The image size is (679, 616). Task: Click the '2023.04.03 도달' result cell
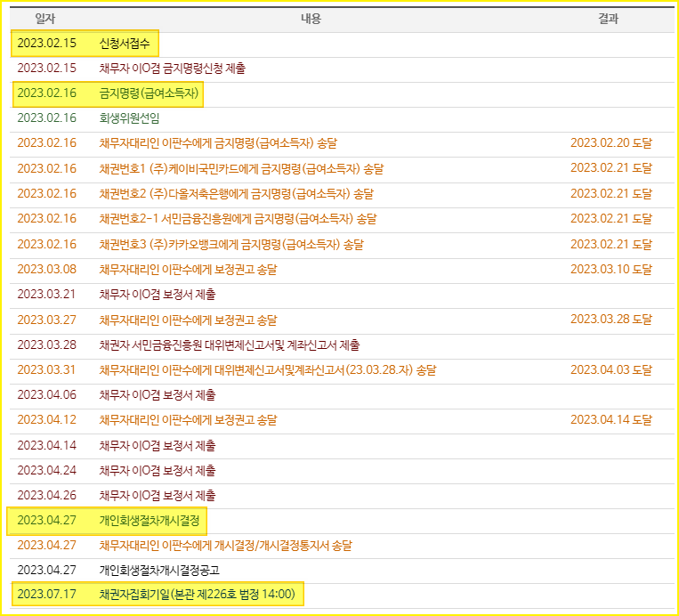pos(611,370)
